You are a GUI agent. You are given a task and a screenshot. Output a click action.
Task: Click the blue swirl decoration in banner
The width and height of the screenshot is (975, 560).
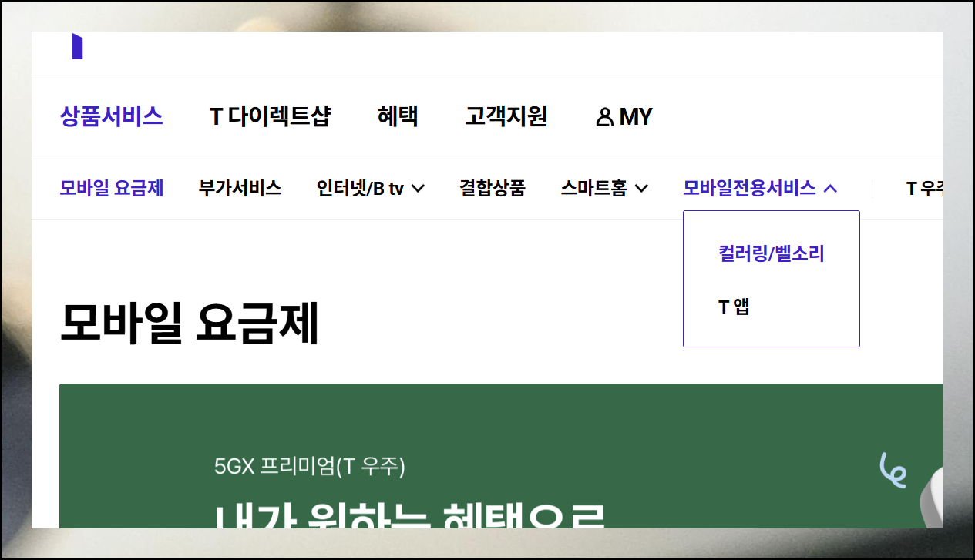tap(893, 470)
